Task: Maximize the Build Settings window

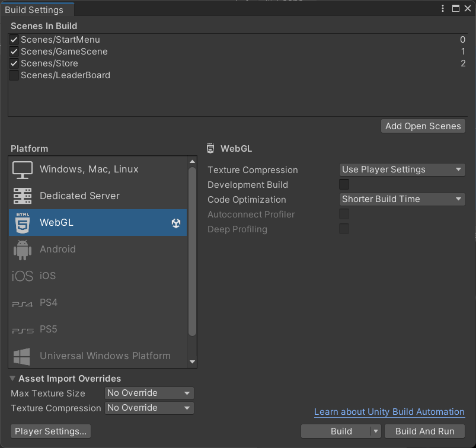Action: tap(456, 8)
